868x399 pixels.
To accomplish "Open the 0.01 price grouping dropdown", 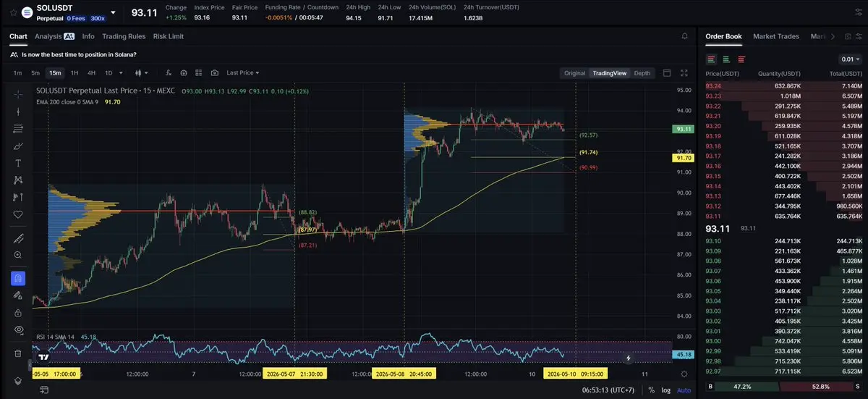I will 851,59.
